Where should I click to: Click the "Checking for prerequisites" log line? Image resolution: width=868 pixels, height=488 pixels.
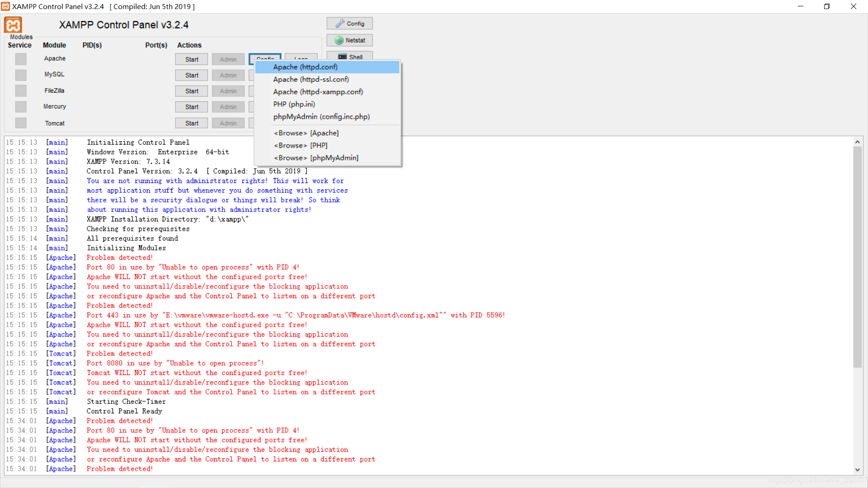(x=138, y=229)
